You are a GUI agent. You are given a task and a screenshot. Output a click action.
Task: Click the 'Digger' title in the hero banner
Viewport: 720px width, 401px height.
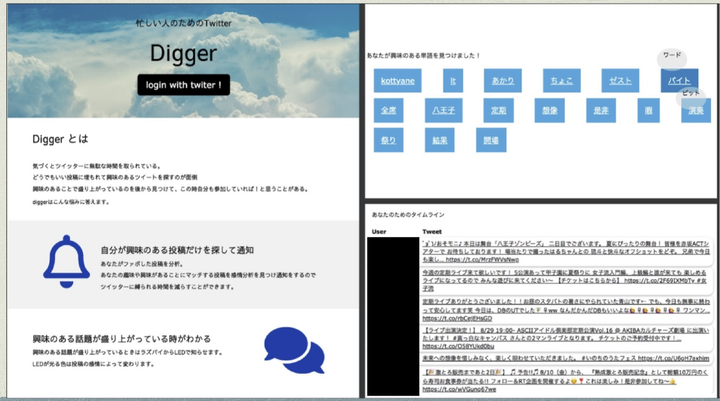tap(184, 54)
